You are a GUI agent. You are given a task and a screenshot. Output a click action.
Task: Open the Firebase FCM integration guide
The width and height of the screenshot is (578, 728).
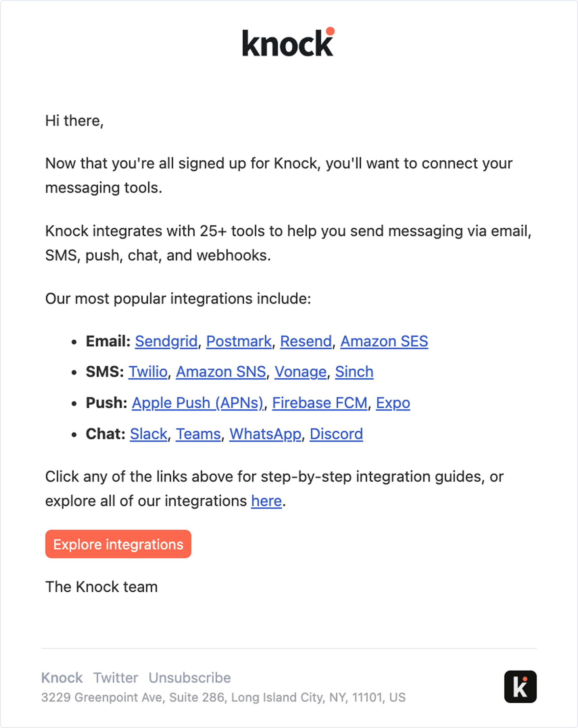tap(320, 403)
